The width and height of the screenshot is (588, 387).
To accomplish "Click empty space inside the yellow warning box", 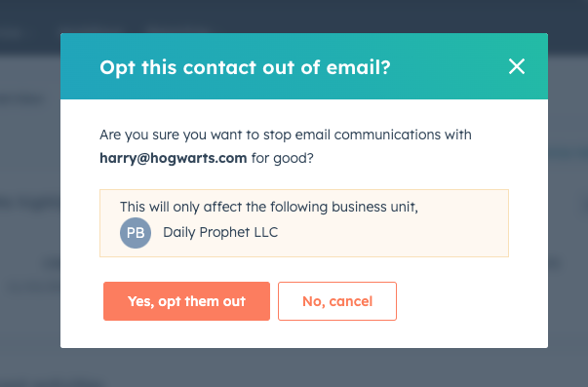I will pyautogui.click(x=394, y=233).
